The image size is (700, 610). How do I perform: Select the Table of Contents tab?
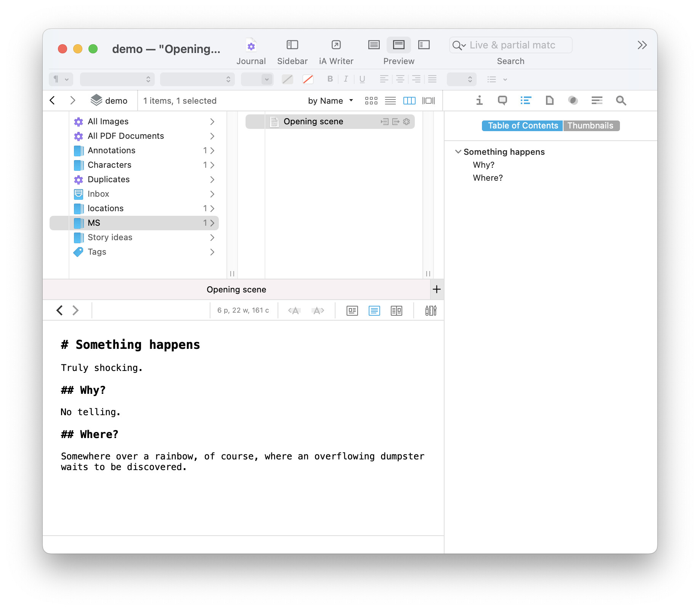click(x=522, y=126)
